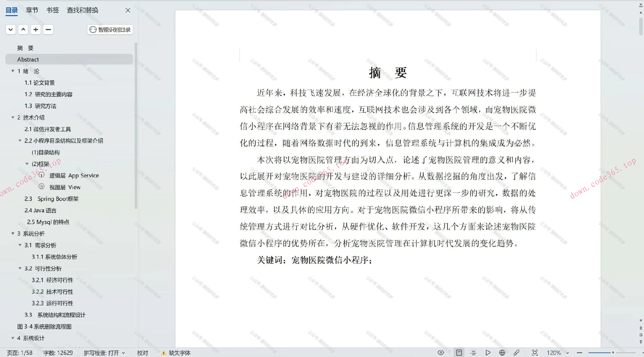This screenshot has width=644, height=357.
Task: Select the annotation brush tool
Action: pyautogui.click(x=517, y=352)
